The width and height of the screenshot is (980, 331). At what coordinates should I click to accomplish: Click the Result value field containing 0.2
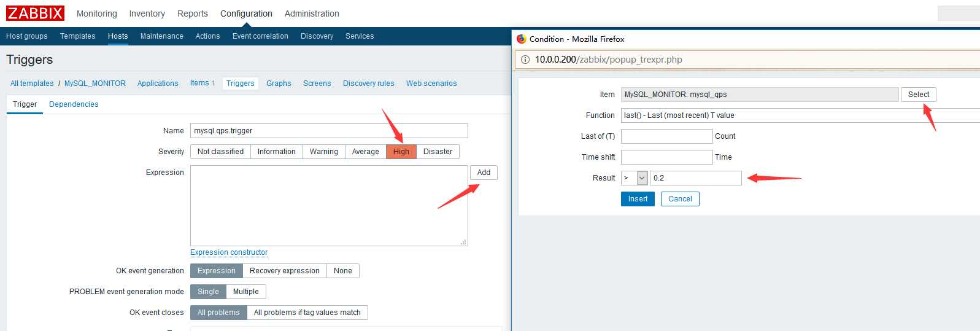point(695,178)
